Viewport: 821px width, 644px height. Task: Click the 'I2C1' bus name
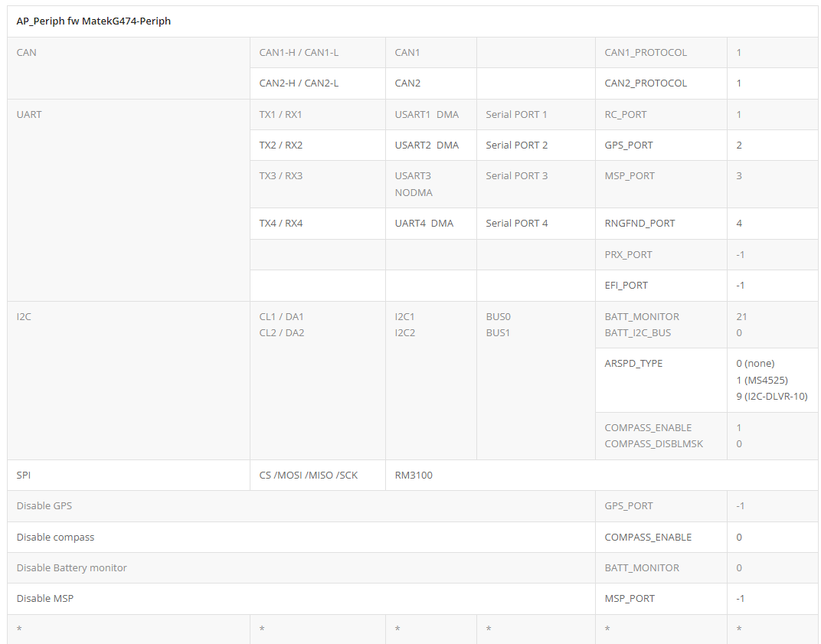click(x=404, y=317)
